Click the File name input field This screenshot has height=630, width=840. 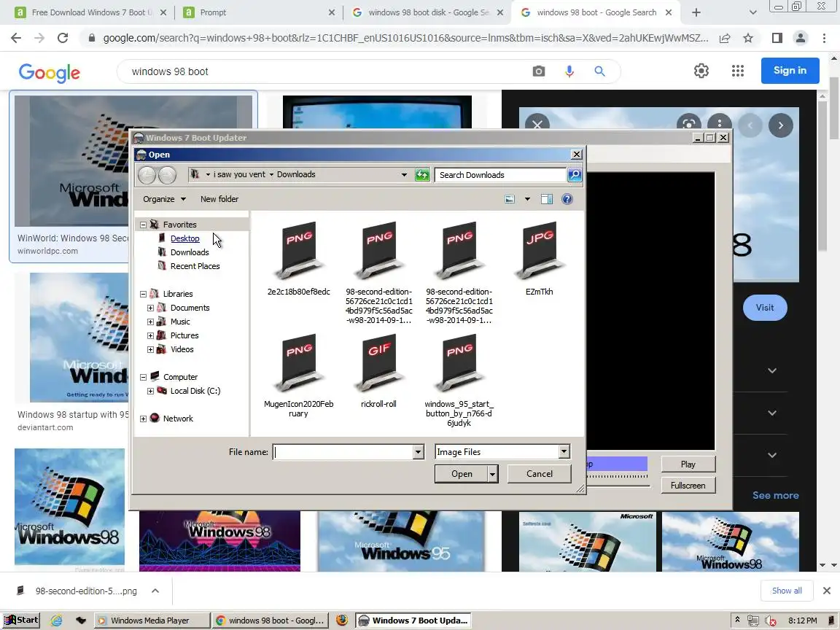[343, 452]
